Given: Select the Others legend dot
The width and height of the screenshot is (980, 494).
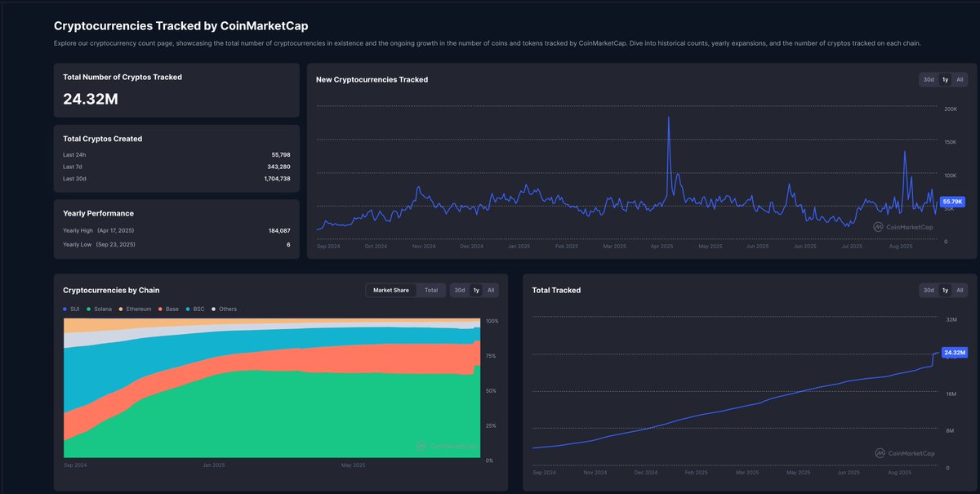Looking at the screenshot, I should [212, 309].
